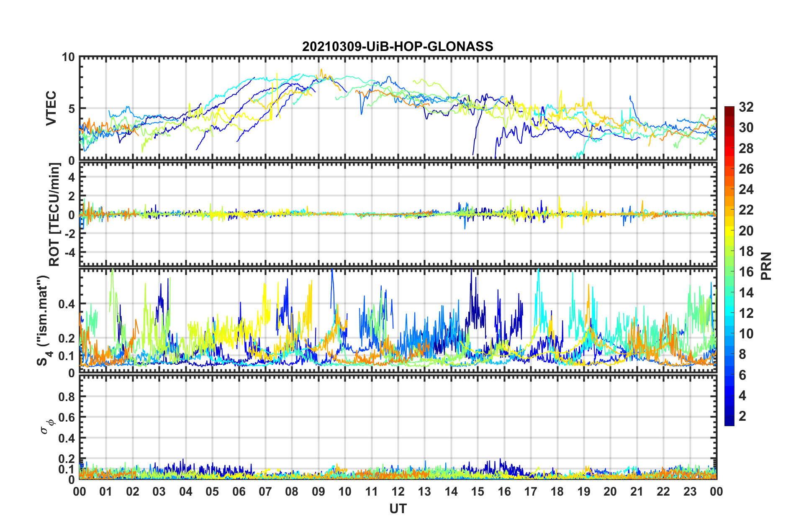Image resolution: width=796 pixels, height=532 pixels.
Task: Click the "15" hour tick on the UT axis
Action: click(478, 492)
